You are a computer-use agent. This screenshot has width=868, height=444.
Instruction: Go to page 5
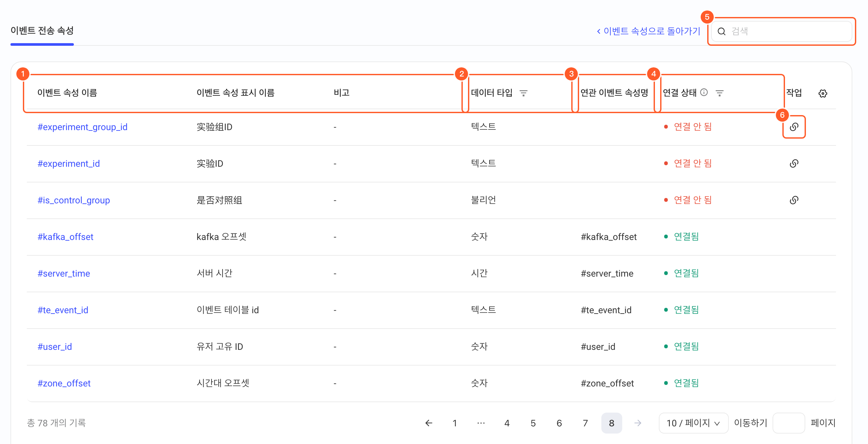point(533,423)
